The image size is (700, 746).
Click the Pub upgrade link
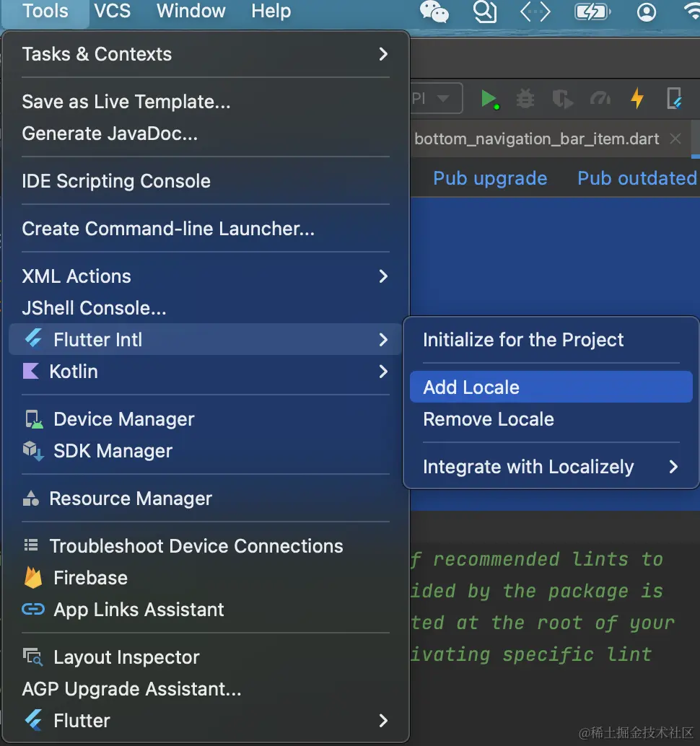490,178
